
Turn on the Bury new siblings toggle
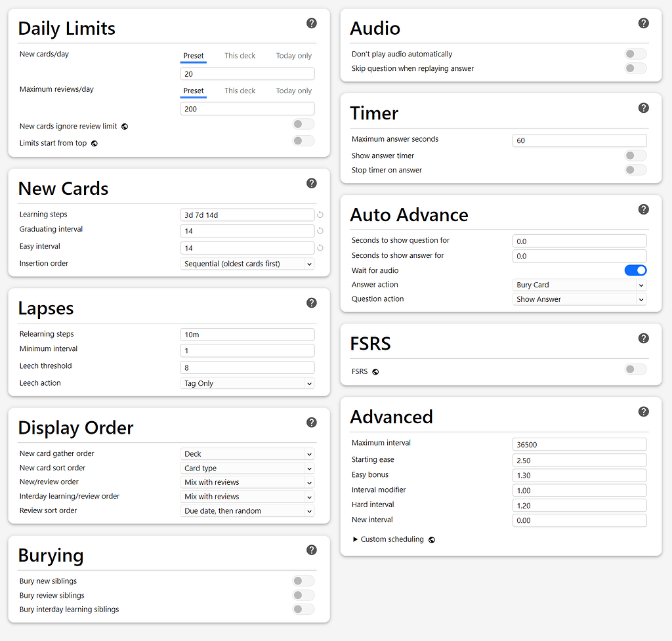303,581
